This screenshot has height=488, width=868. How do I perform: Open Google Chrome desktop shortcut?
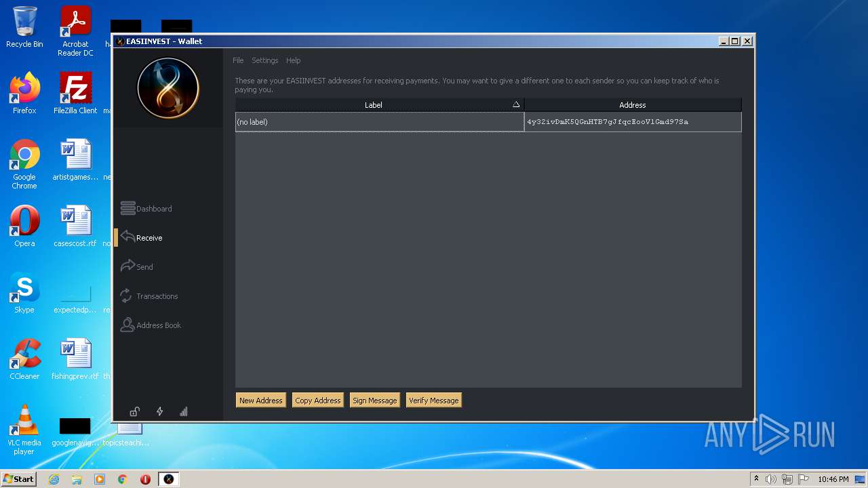point(24,164)
